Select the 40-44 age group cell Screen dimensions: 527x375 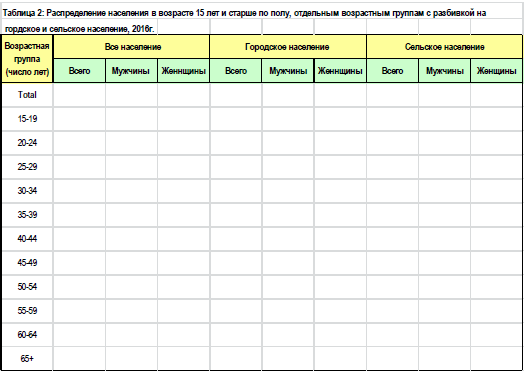27,239
